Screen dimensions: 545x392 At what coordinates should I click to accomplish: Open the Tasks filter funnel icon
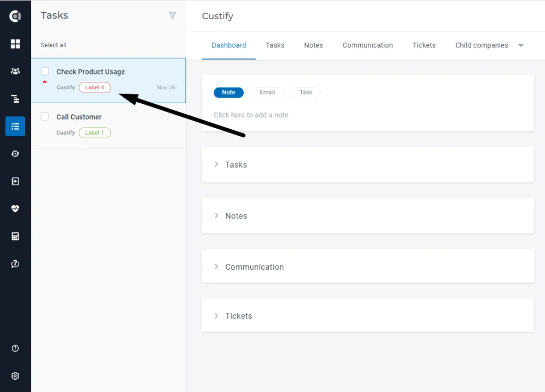[x=172, y=15]
